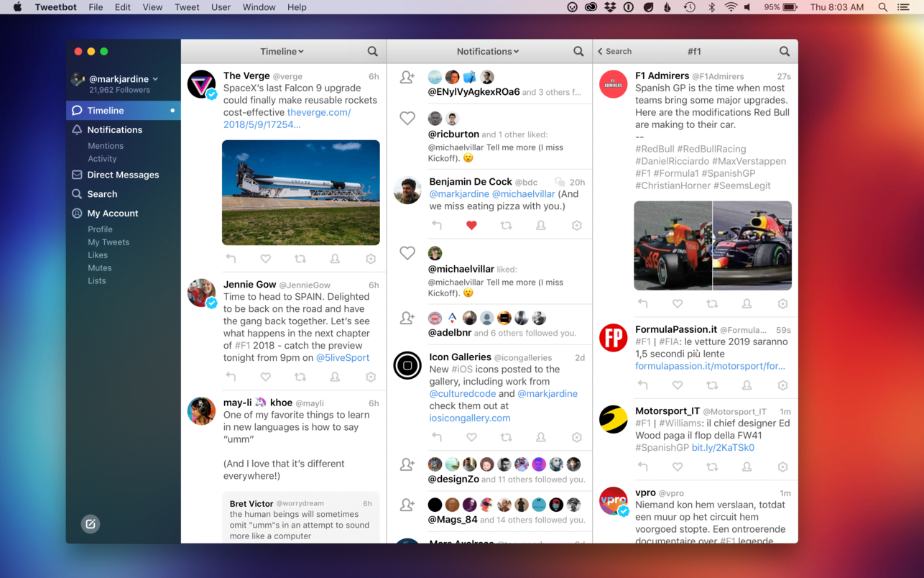Open the Tweet menu in the menu bar

(x=187, y=6)
